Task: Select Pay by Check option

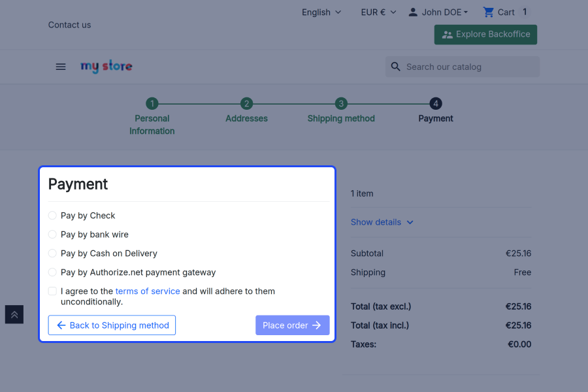Action: [52, 216]
